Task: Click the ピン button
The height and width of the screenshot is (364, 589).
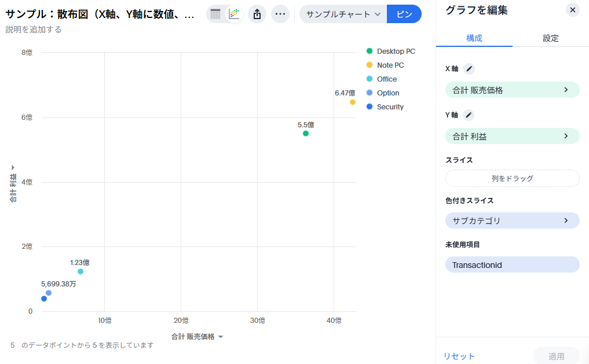Action: click(x=404, y=14)
